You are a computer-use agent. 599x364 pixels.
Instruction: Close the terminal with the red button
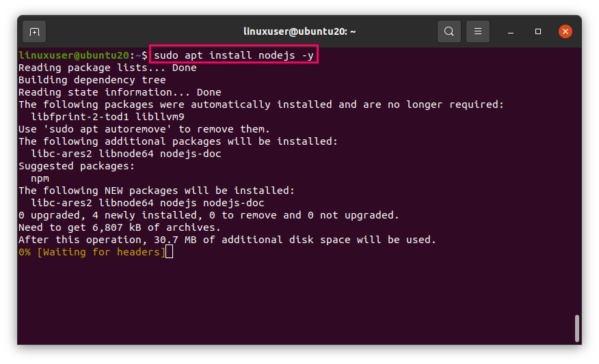[565, 31]
